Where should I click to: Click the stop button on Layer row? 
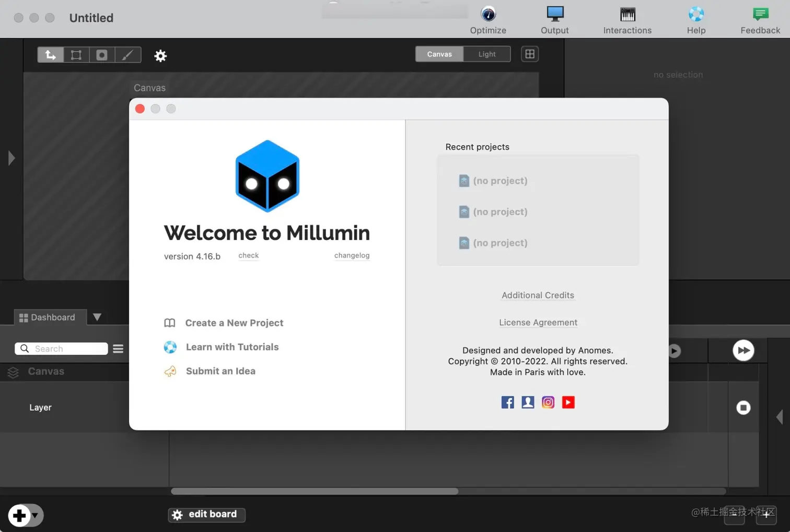coord(743,408)
